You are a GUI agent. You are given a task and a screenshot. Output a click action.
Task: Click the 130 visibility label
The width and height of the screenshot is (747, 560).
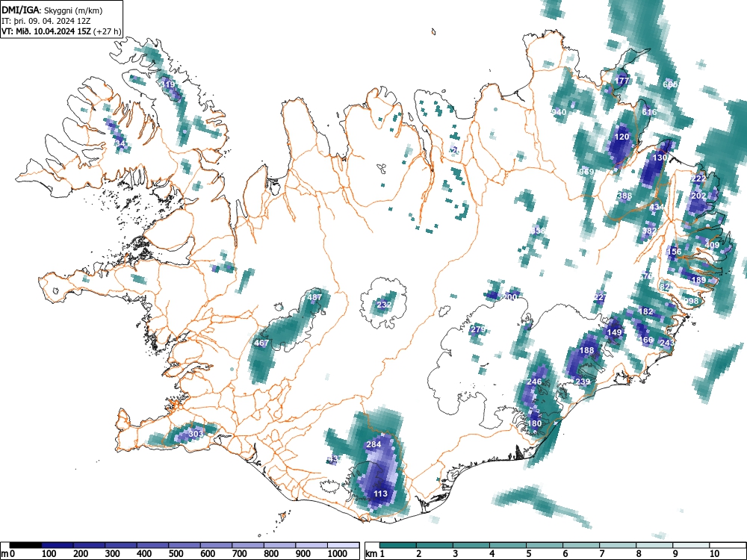[660, 158]
